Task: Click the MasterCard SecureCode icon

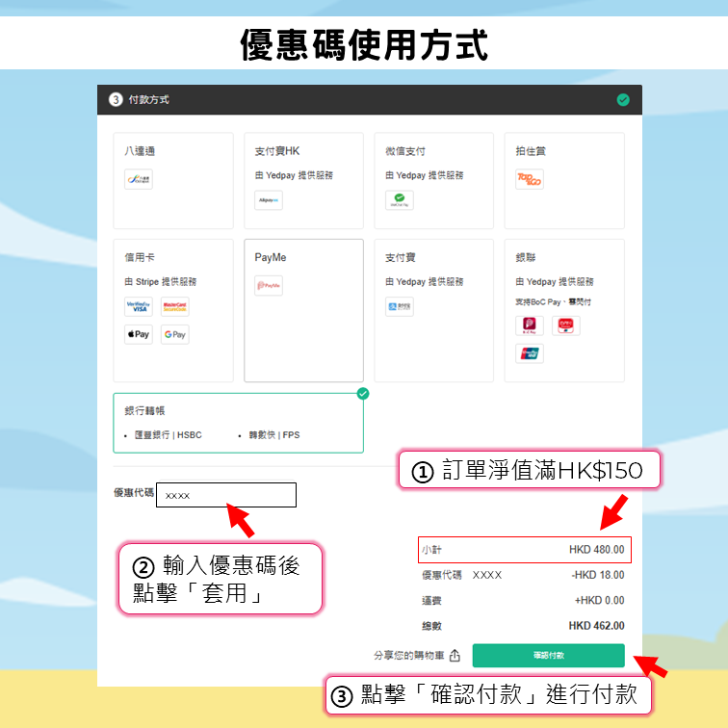Action: [175, 306]
